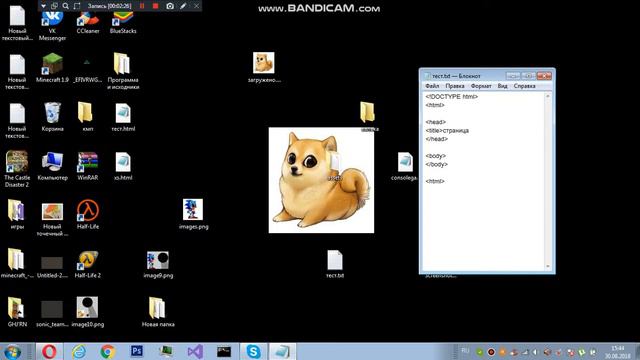Select тест.txt file on desktop
The image size is (640, 360).
pyautogui.click(x=335, y=264)
